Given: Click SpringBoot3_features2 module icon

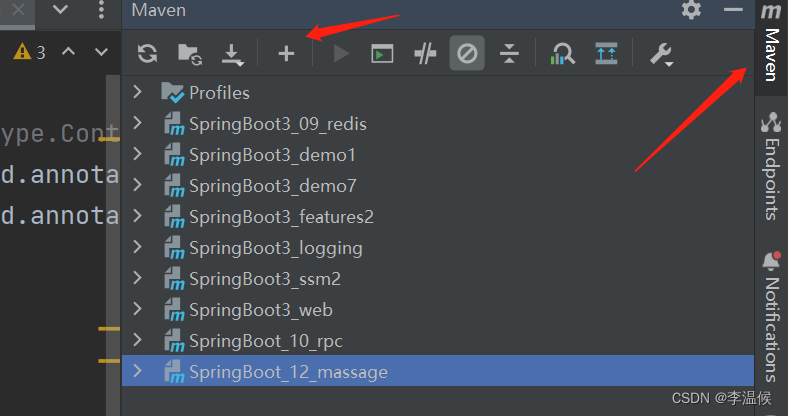Looking at the screenshot, I should (x=174, y=217).
